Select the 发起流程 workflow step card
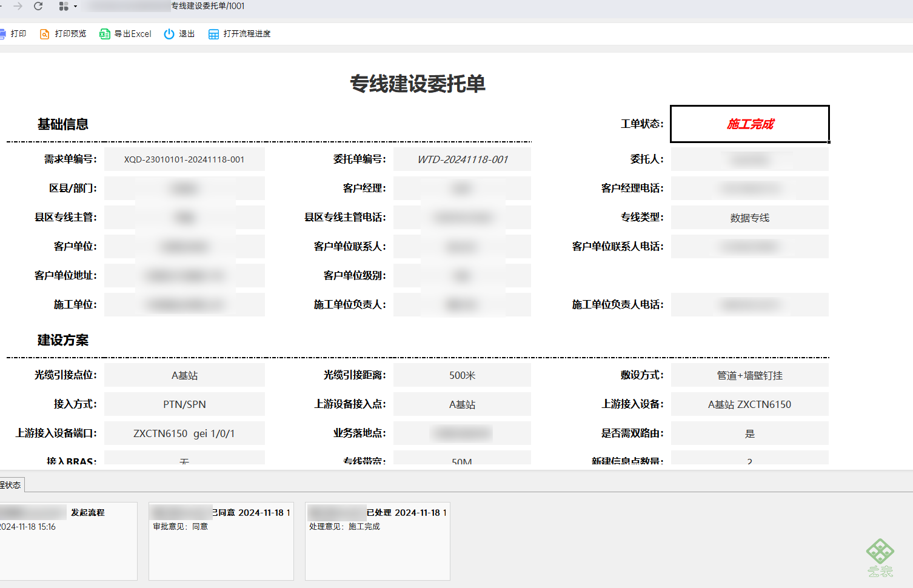Screen dimensions: 913x588 coord(68,541)
